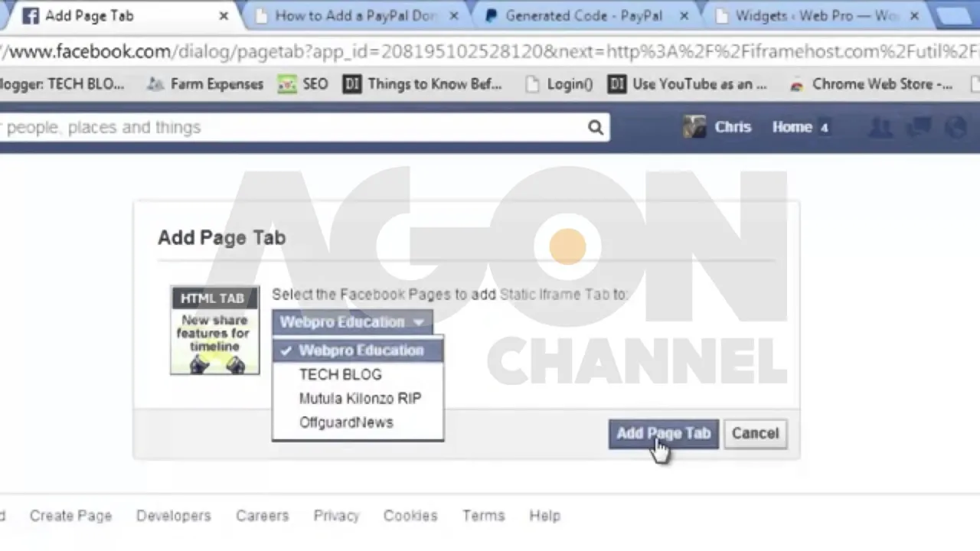Close the Widgets Web Pro tab
This screenshot has height=551, width=980.
click(915, 15)
